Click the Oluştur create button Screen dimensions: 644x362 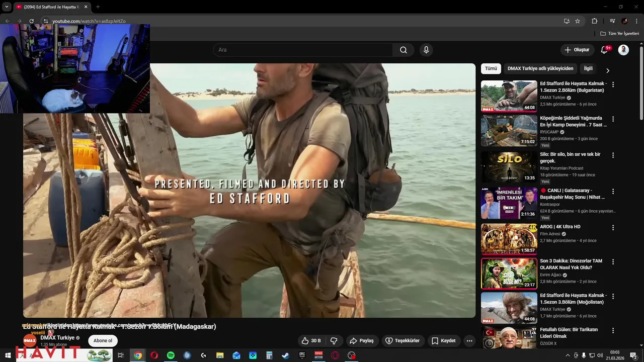pyautogui.click(x=577, y=50)
